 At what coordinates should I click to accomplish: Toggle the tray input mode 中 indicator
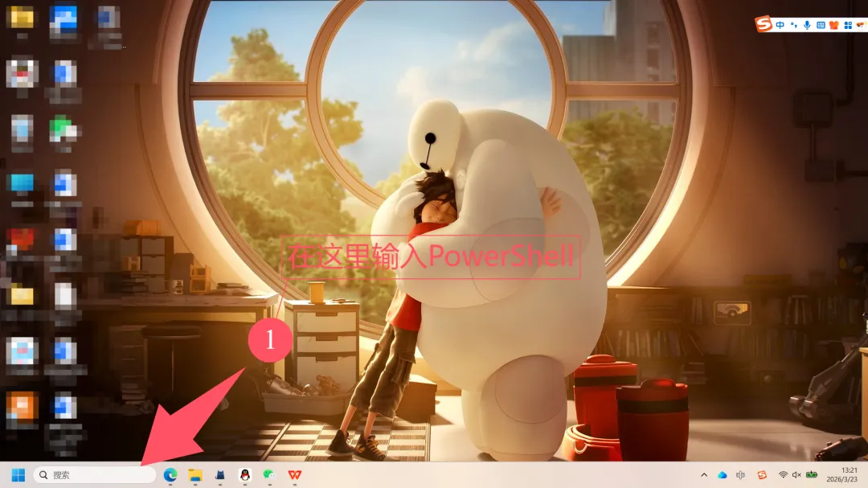click(741, 474)
